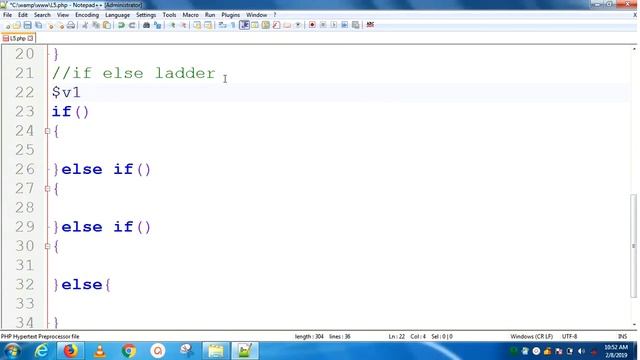Paste clipboard using toolbar icon
This screenshot has width=640, height=360.
point(107,25)
